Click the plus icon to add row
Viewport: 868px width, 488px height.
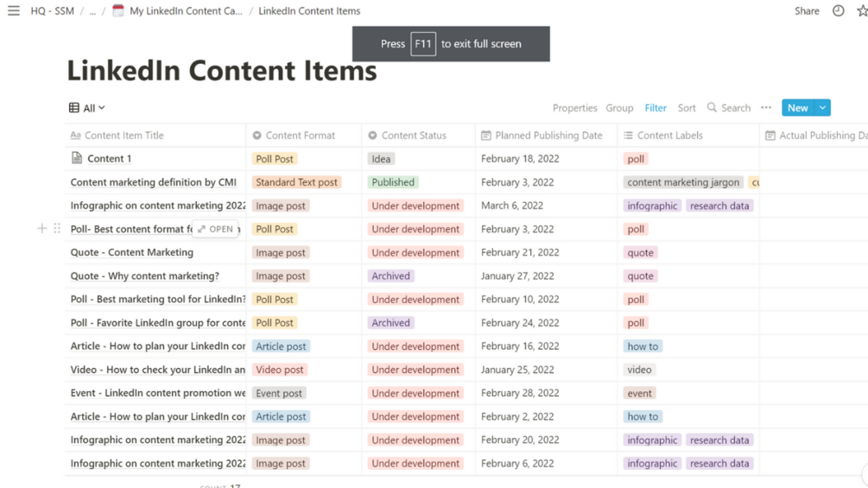tap(41, 229)
